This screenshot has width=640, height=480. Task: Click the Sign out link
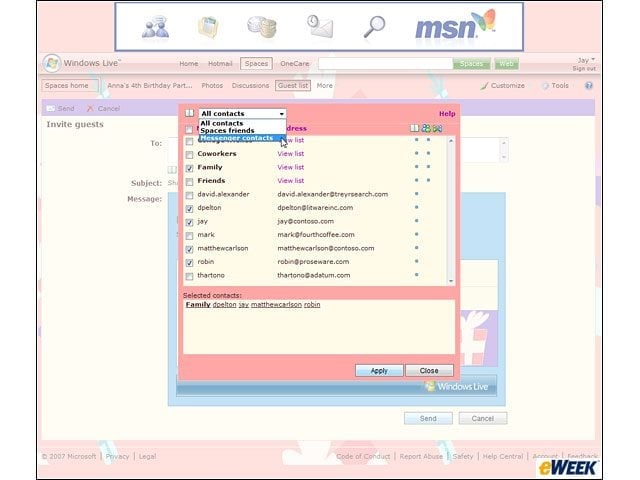pyautogui.click(x=584, y=69)
